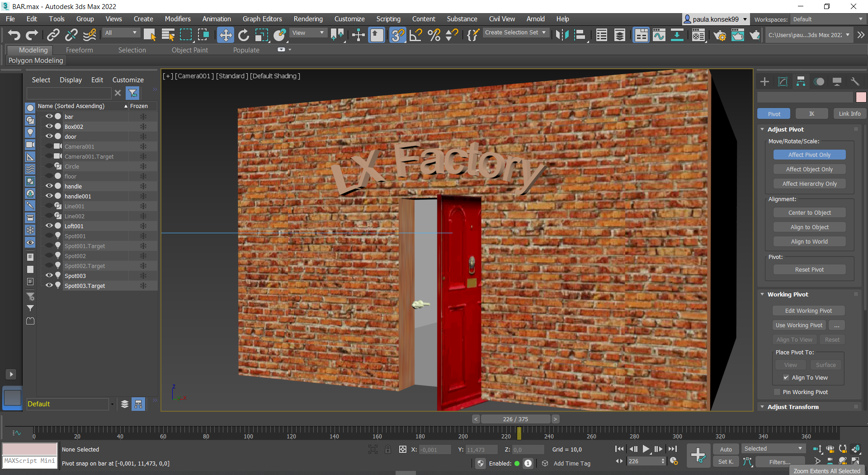
Task: Hide the Box002 object
Action: click(x=49, y=126)
